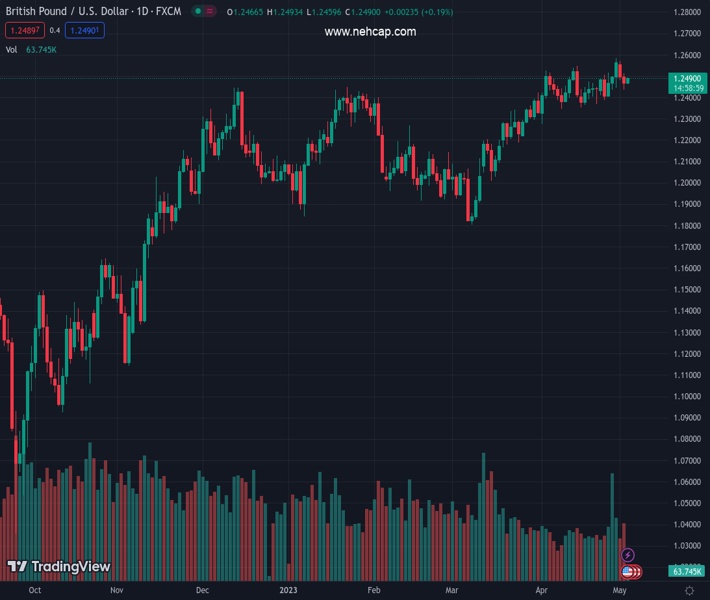Click the www.nehcap.com watermark text

pos(370,32)
